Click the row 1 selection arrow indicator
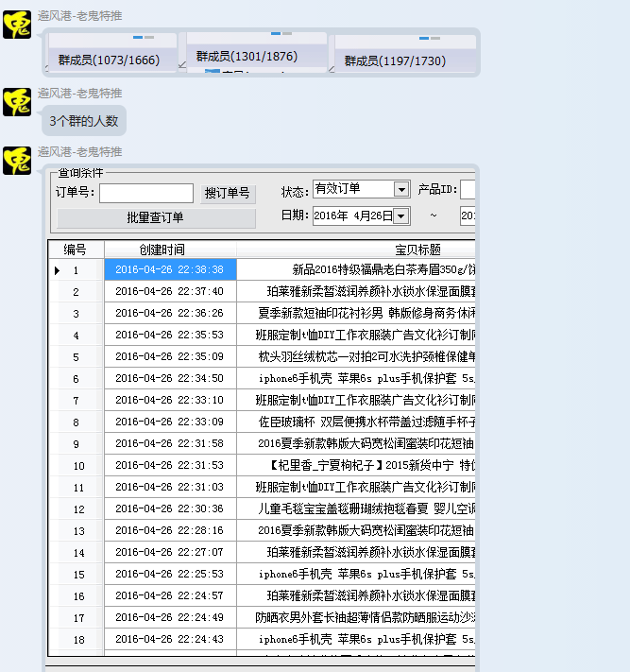The height and width of the screenshot is (672, 630). click(57, 270)
